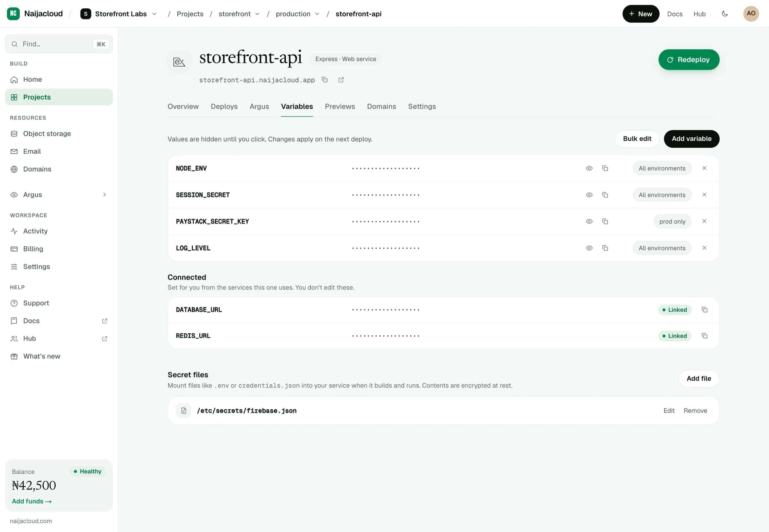Viewport: 769px width, 532px height.
Task: Copy DATABASE_URL value
Action: 704,310
